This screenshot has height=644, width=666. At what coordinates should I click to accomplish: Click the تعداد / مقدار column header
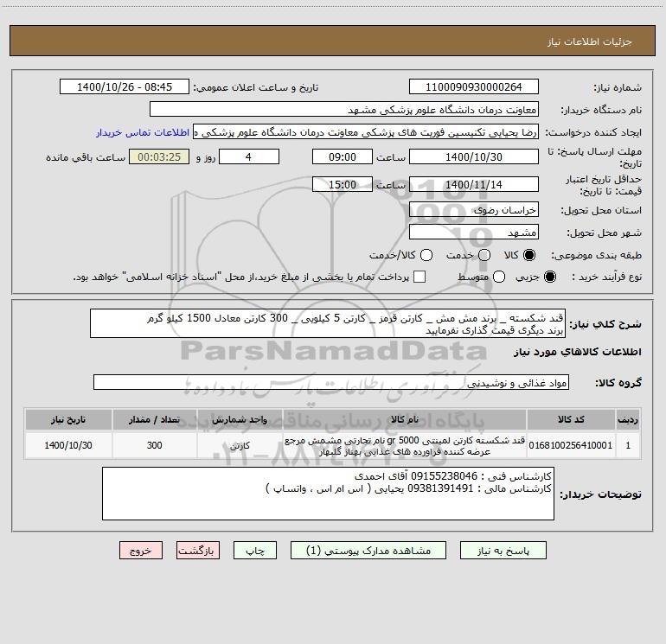[x=154, y=420]
